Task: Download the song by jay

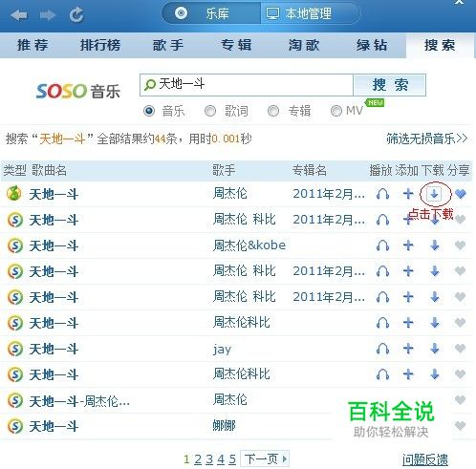Action: (435, 349)
